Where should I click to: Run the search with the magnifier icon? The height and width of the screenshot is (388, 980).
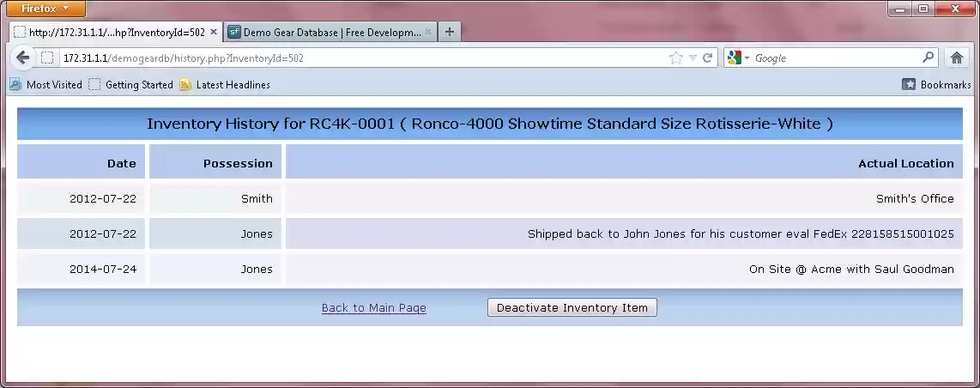coord(929,58)
